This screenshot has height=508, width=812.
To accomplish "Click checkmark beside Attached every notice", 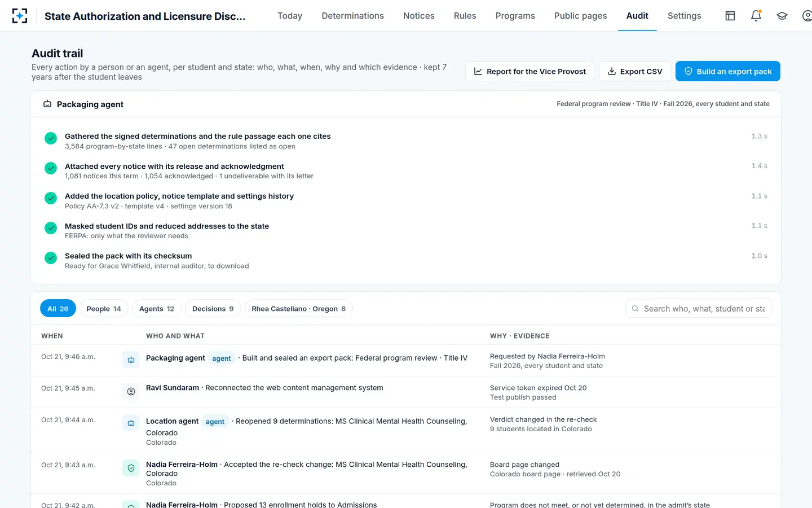I will pos(51,168).
